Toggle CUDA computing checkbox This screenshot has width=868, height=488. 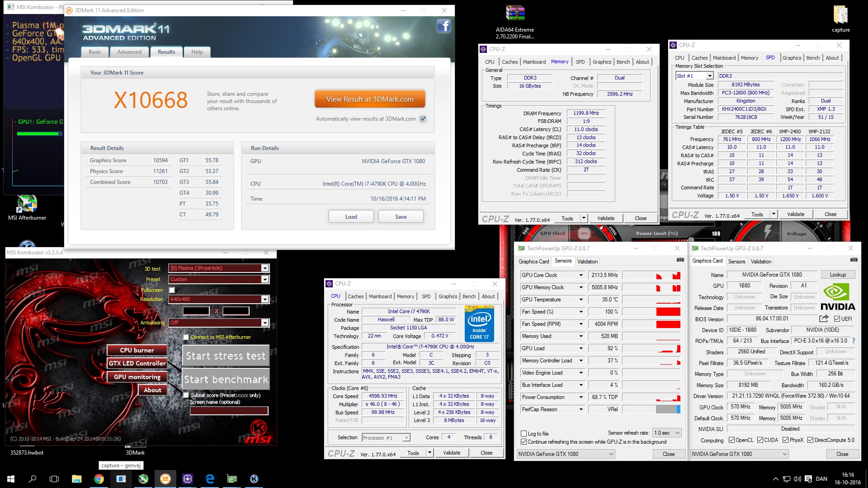[760, 440]
